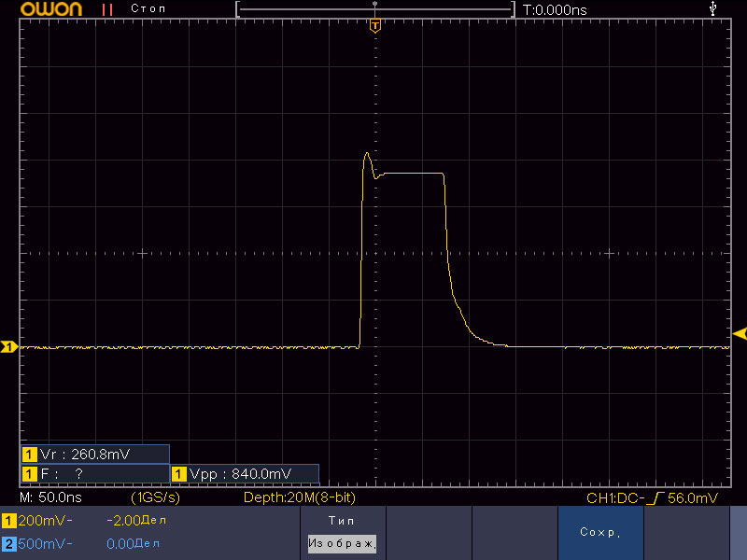Open the Тип menu item
This screenshot has width=747, height=560.
[342, 520]
